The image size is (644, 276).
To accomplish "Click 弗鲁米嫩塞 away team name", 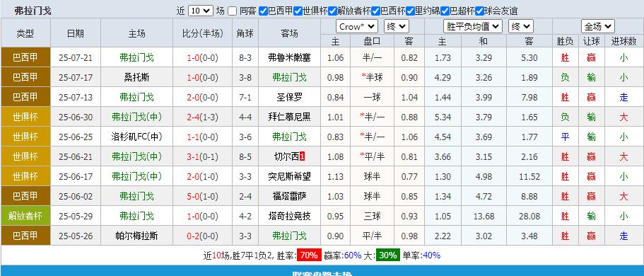I will [289, 57].
